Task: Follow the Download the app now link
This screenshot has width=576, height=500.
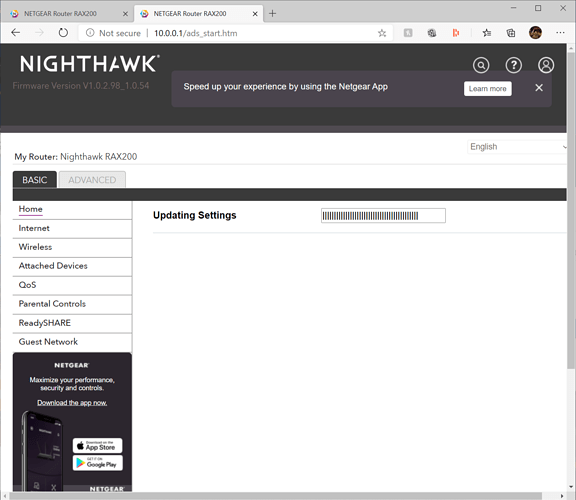Action: point(72,403)
